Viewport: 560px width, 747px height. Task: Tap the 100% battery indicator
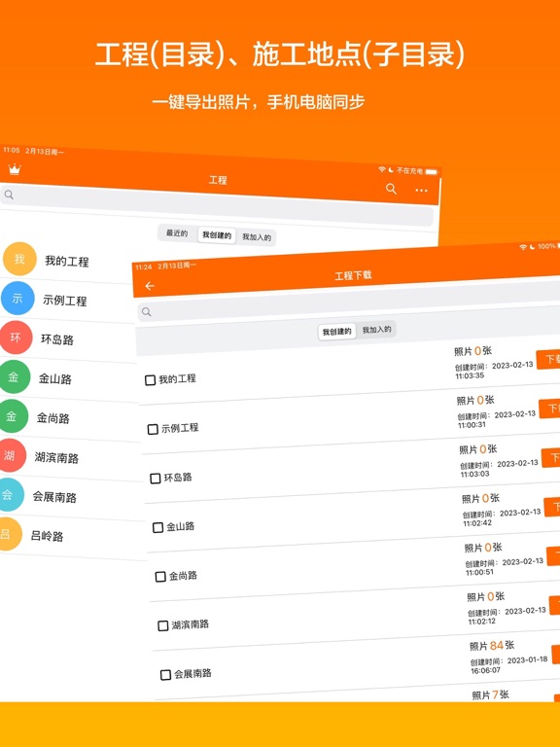(548, 246)
